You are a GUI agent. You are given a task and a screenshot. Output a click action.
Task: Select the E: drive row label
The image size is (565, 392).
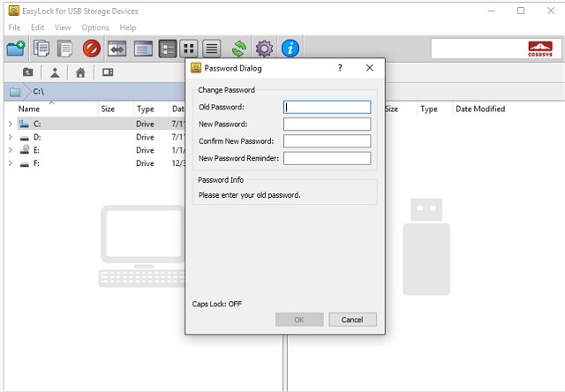pyautogui.click(x=36, y=150)
